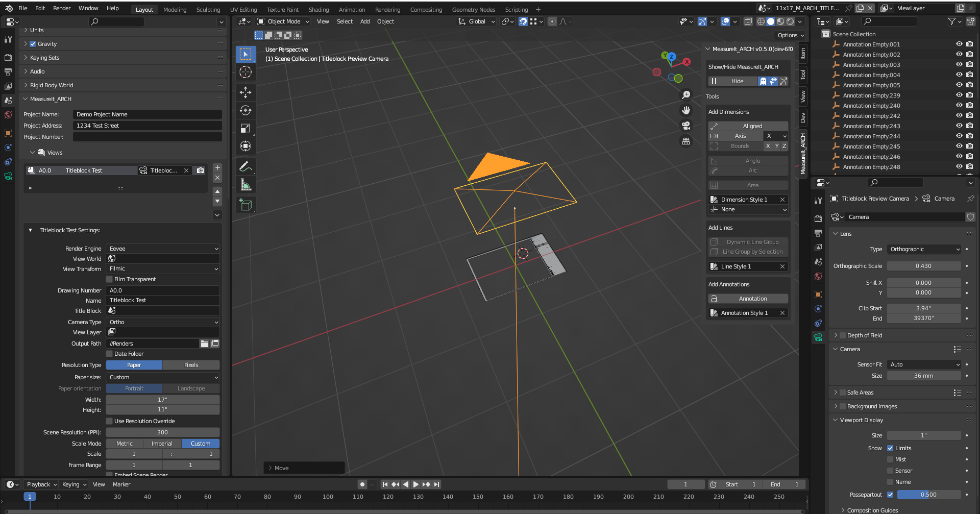The image size is (980, 514).
Task: Select the Scale tool
Action: click(246, 128)
